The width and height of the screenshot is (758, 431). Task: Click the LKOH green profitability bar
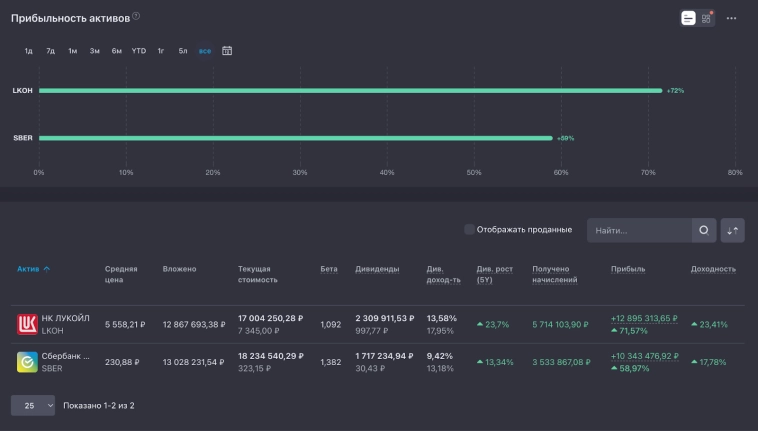[x=350, y=91]
